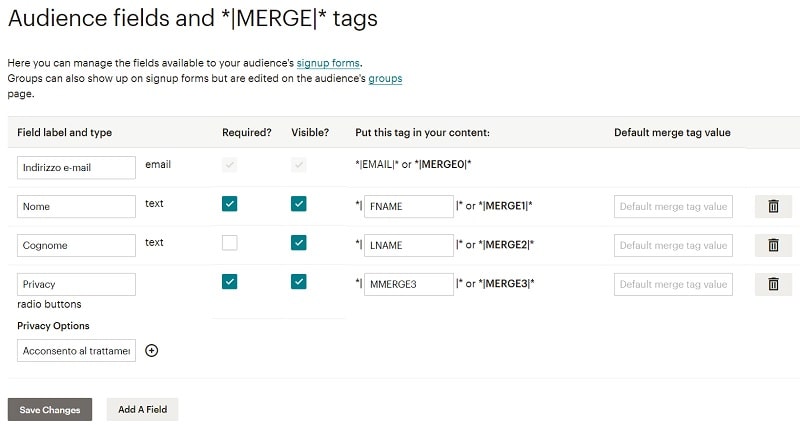The height and width of the screenshot is (425, 800).
Task: Add a new Privacy option with plus icon
Action: point(152,351)
